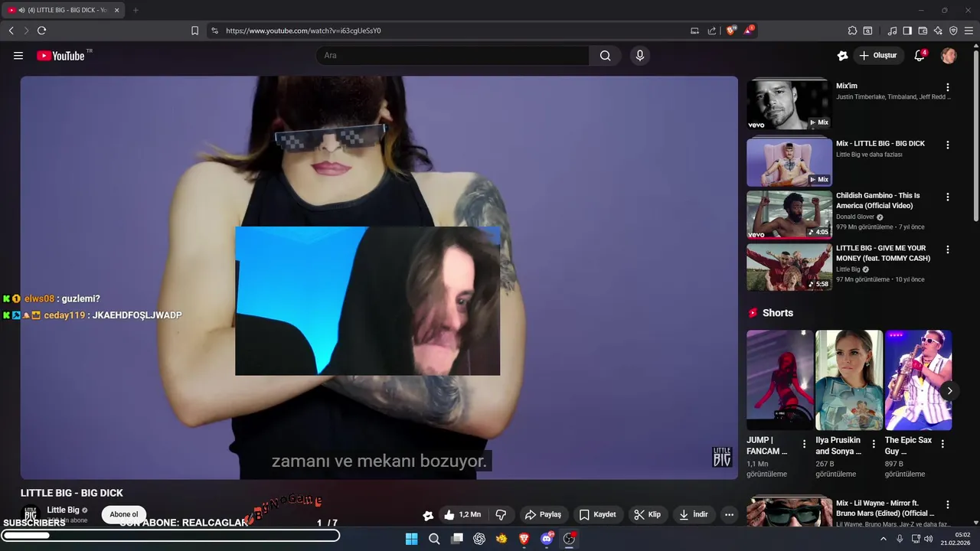Click the browser address bar URL

(x=303, y=31)
